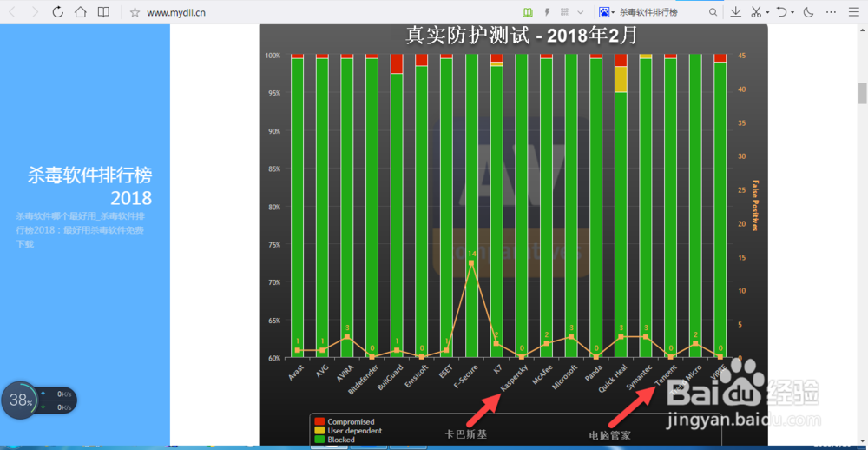Toggle the green reading mode icon
This screenshot has width=868, height=450.
tap(528, 12)
